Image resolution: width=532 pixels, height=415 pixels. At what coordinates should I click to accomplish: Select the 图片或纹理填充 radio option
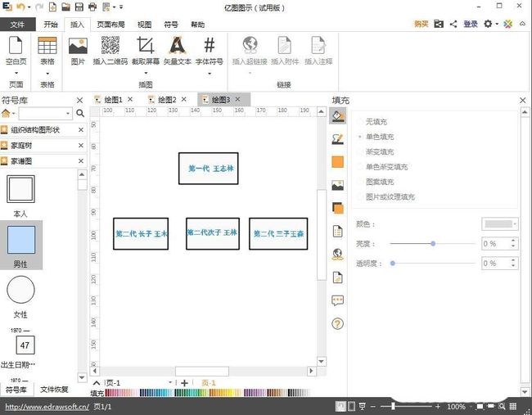point(360,196)
